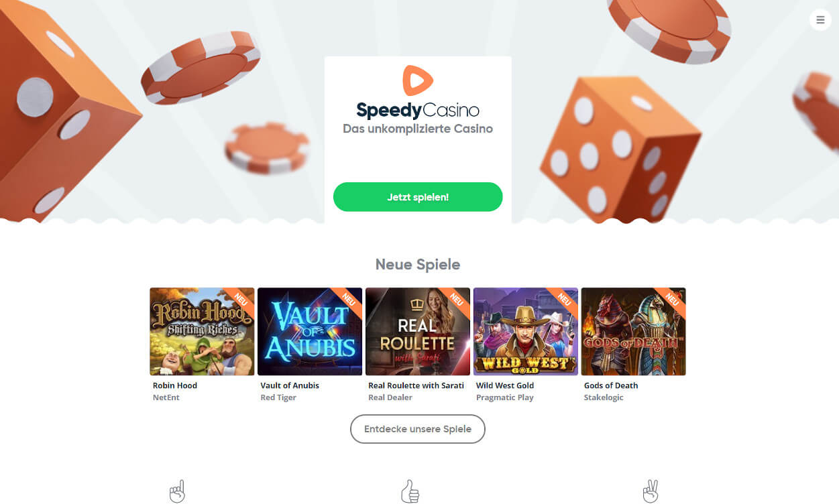This screenshot has height=504, width=839.
Task: Open the Vault of Anubis game thumbnail
Action: pyautogui.click(x=310, y=332)
